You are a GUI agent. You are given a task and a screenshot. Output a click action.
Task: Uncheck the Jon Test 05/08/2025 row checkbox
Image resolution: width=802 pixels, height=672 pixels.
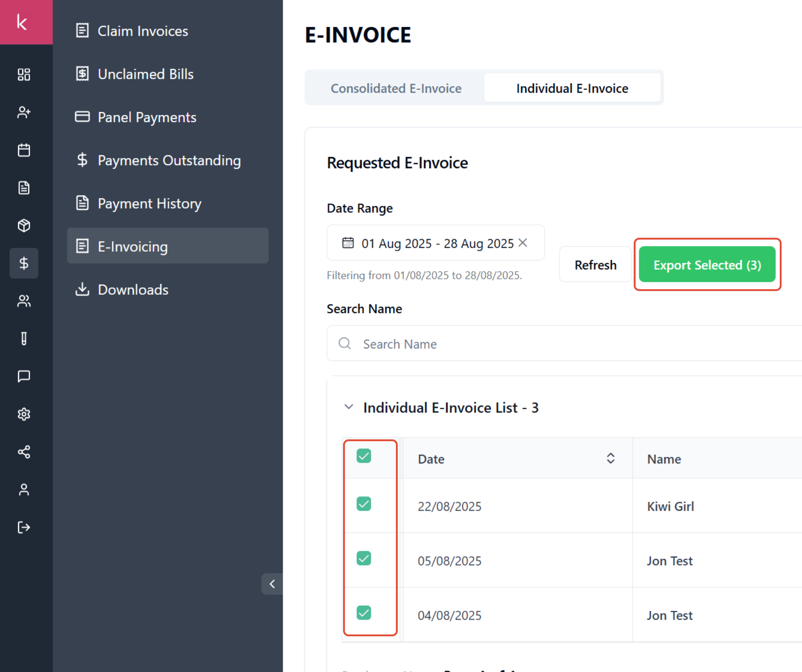[x=364, y=558]
